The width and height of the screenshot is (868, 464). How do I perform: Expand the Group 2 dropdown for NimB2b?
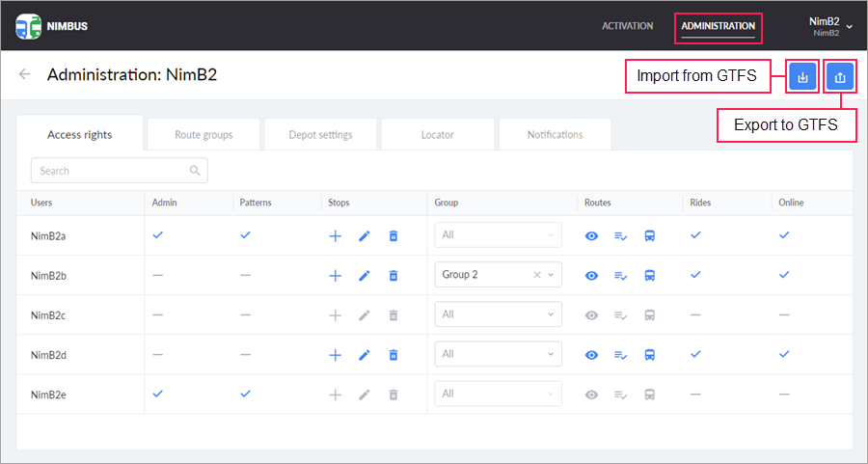552,275
